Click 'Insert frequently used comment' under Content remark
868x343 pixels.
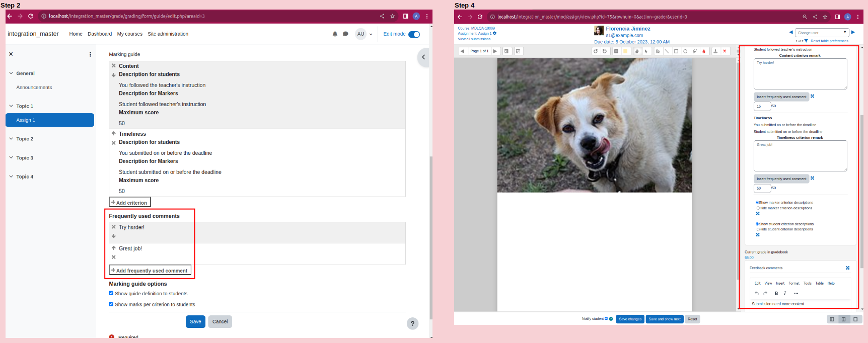[x=781, y=97]
